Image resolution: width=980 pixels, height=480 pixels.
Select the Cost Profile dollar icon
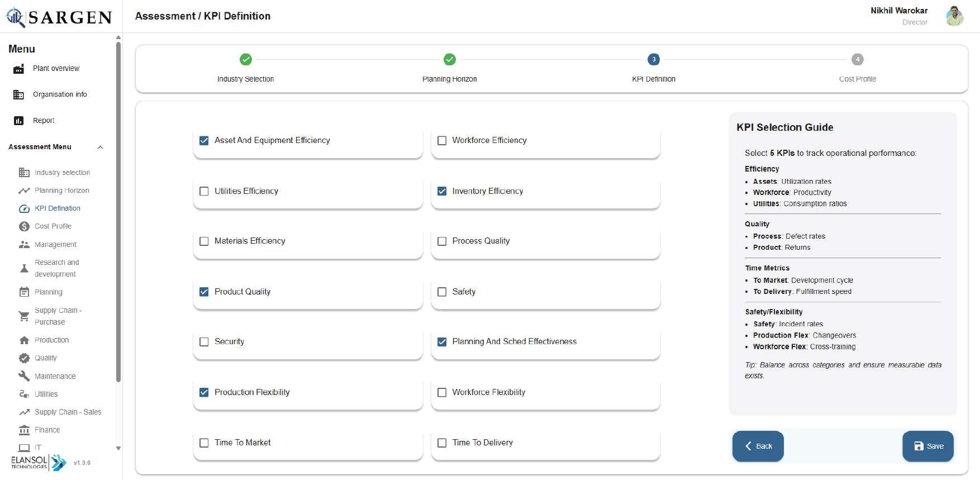coord(24,226)
